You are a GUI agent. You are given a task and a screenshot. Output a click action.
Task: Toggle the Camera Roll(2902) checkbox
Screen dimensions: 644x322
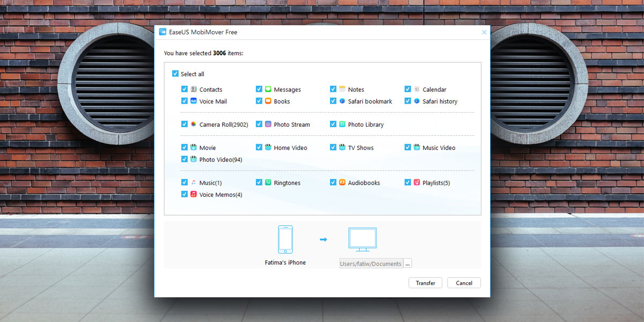tap(184, 124)
